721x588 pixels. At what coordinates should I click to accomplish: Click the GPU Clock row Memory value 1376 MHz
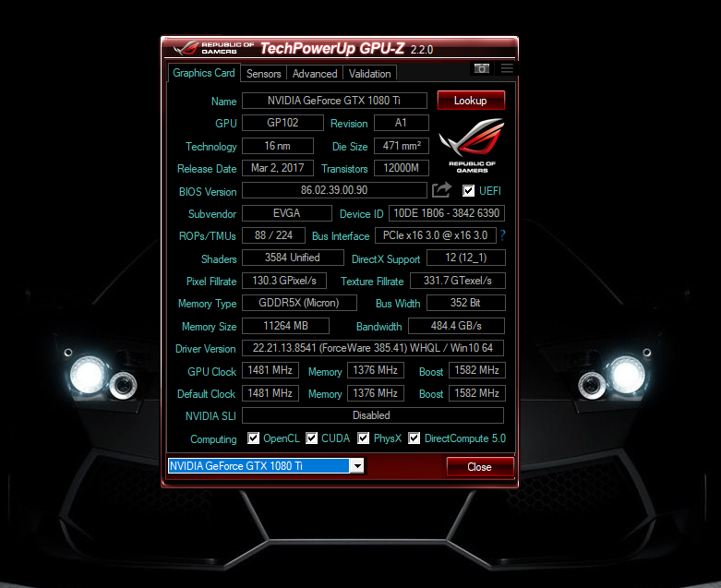pyautogui.click(x=376, y=370)
